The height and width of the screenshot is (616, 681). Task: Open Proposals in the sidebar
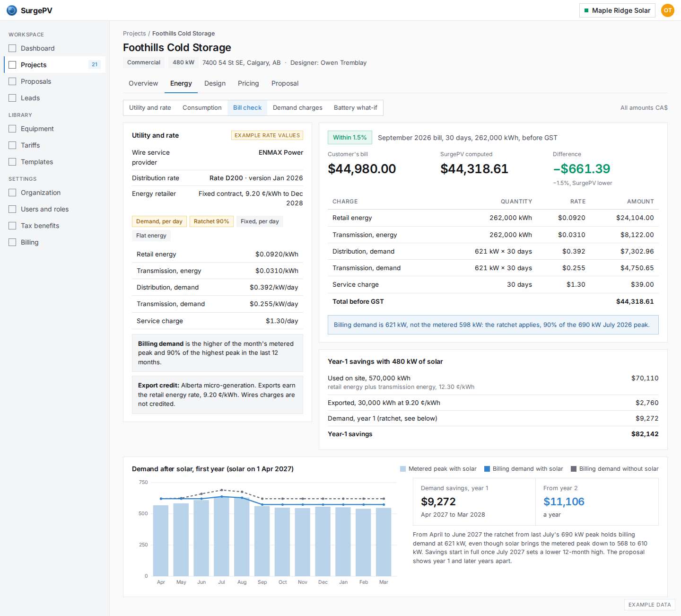pyautogui.click(x=54, y=81)
